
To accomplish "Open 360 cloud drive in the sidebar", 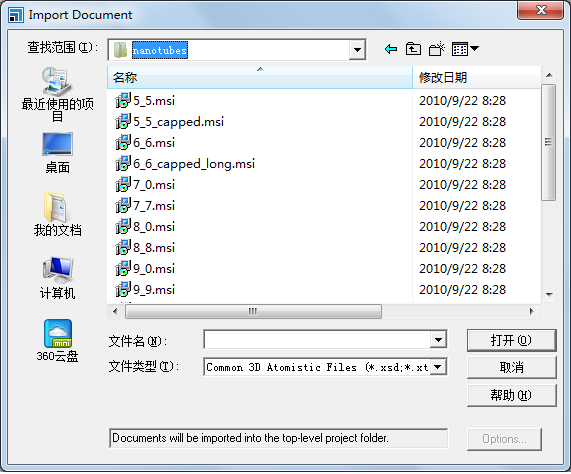I will [58, 341].
